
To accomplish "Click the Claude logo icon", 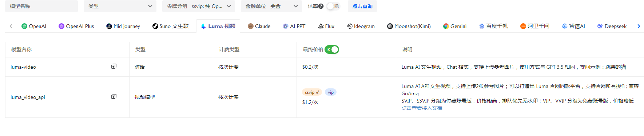I will (251, 26).
